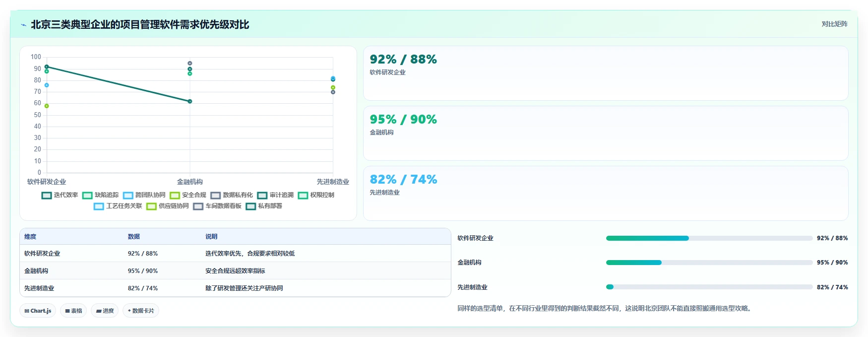This screenshot has height=337, width=868.
Task: Click the 安全合规远超效率指标 description
Action: [235, 271]
